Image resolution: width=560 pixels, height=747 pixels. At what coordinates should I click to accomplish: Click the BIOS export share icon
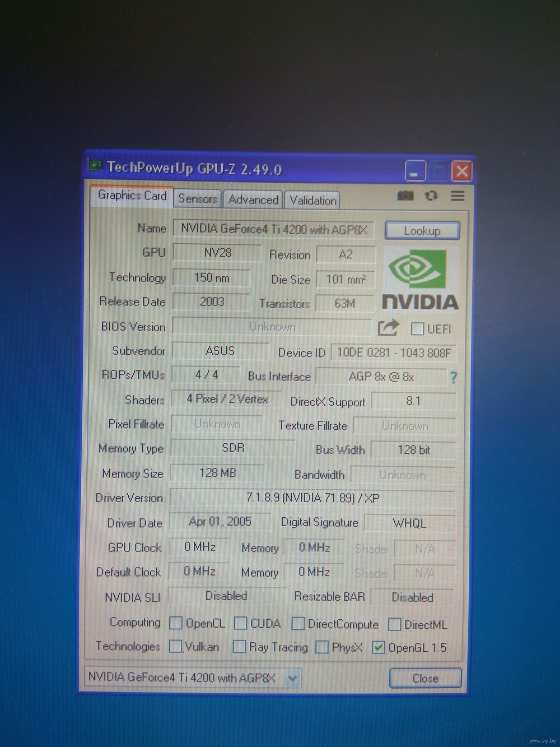(388, 328)
